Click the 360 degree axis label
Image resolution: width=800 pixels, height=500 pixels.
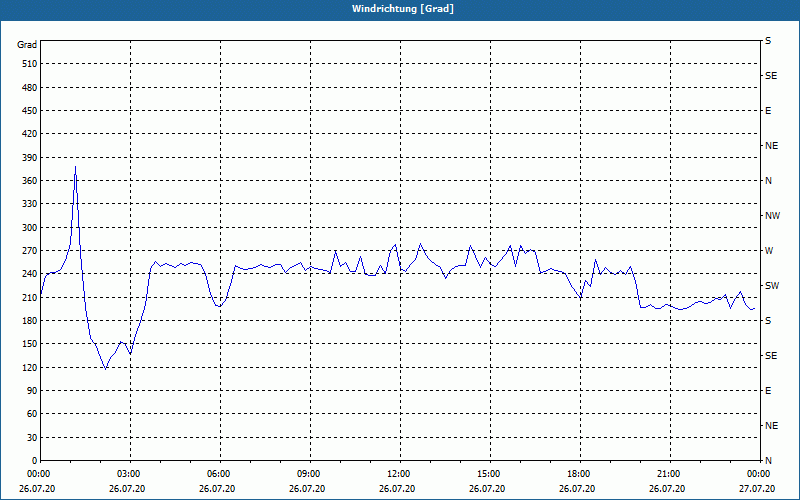click(29, 181)
